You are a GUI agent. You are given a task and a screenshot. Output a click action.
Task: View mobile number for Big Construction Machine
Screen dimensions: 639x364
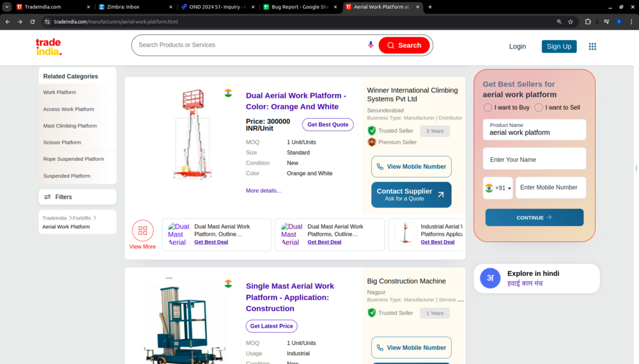click(411, 347)
